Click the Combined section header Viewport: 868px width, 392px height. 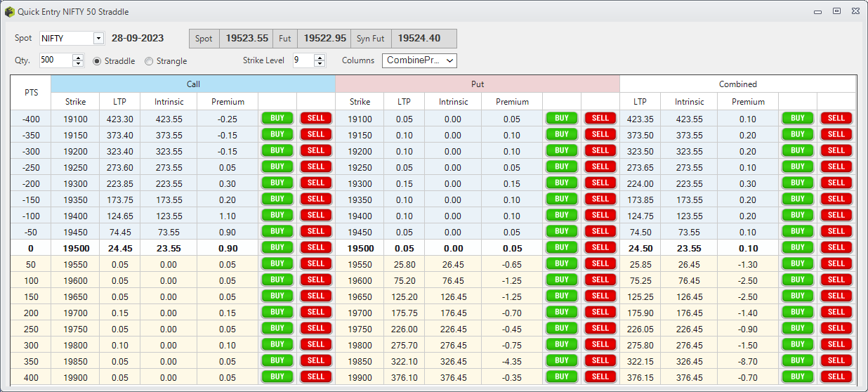(737, 84)
